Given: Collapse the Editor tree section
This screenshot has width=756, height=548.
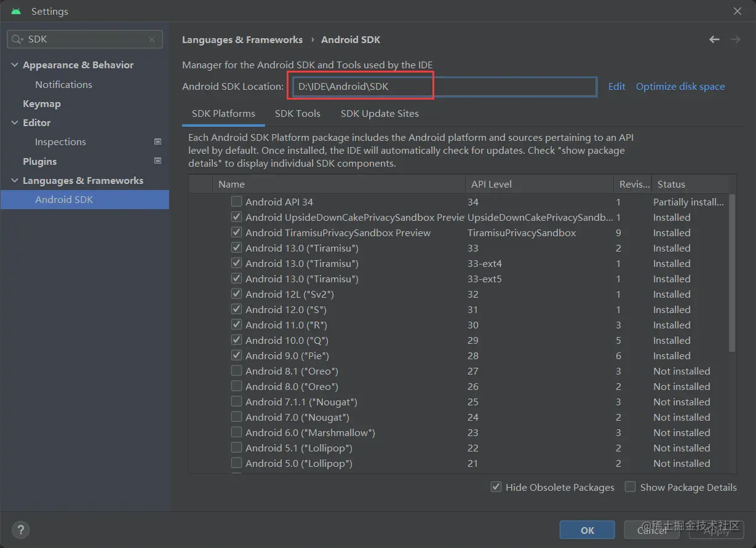Looking at the screenshot, I should click(x=15, y=123).
